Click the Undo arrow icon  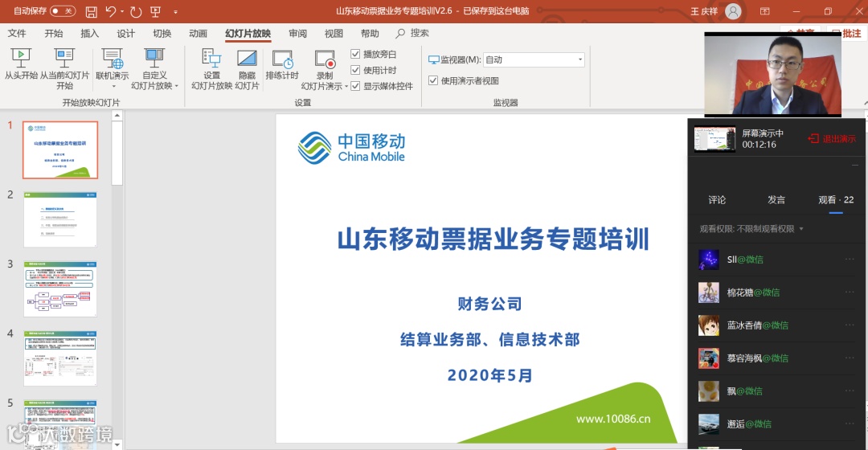tap(111, 11)
